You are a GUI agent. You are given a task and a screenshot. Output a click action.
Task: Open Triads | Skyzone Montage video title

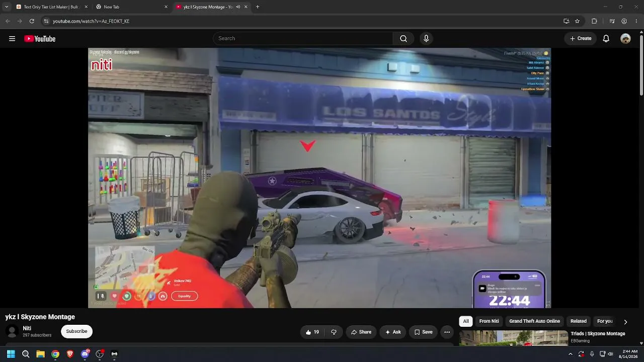click(x=598, y=334)
